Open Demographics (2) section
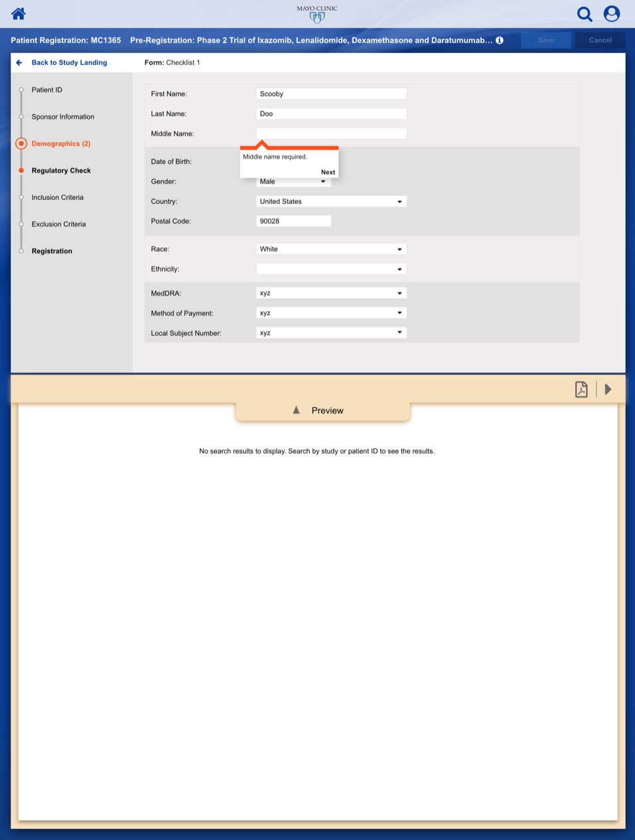The image size is (635, 840). (61, 143)
